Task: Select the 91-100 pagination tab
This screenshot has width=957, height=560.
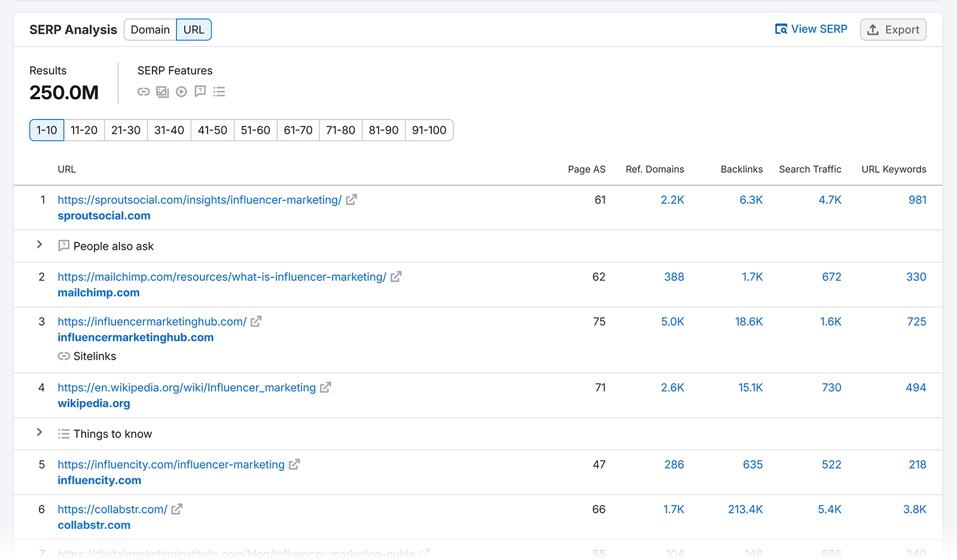Action: [x=429, y=130]
